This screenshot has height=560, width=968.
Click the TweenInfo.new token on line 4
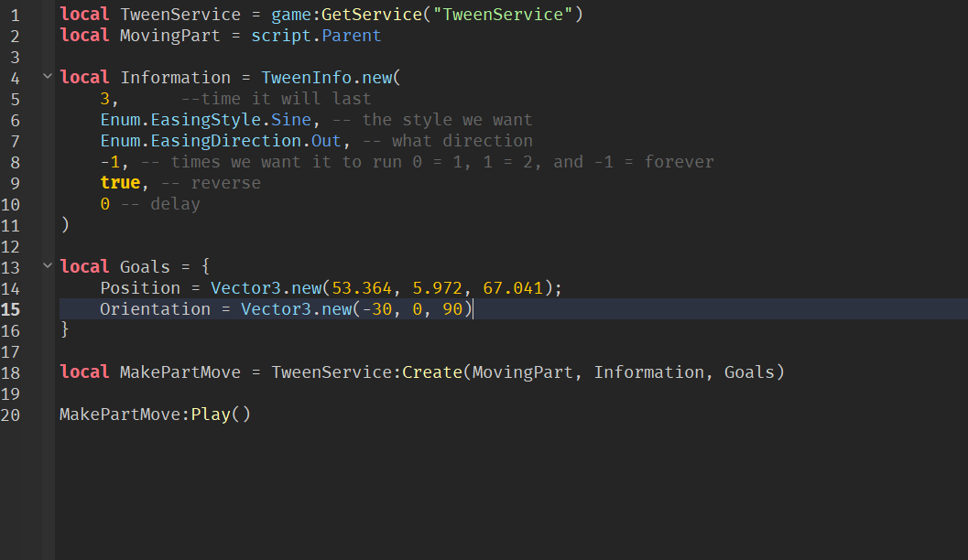(326, 77)
